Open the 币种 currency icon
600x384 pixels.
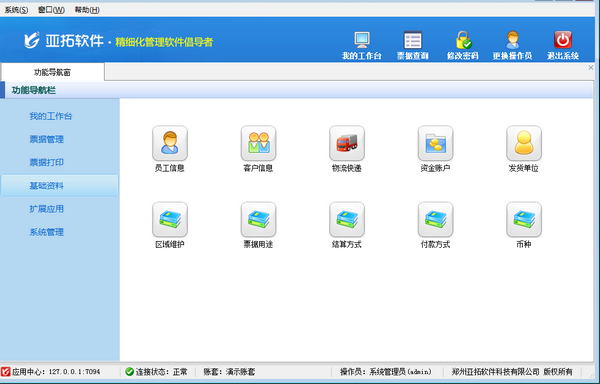(524, 220)
